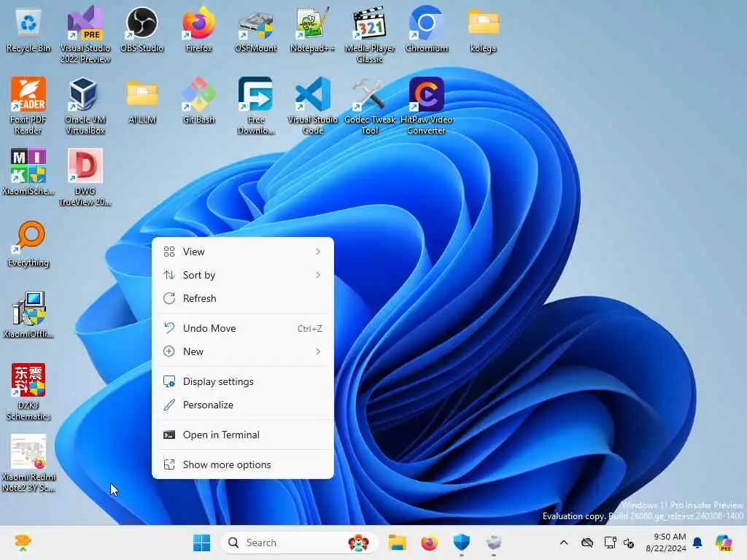Select the OSFMount desktop icon
747x560 pixels.
(256, 31)
